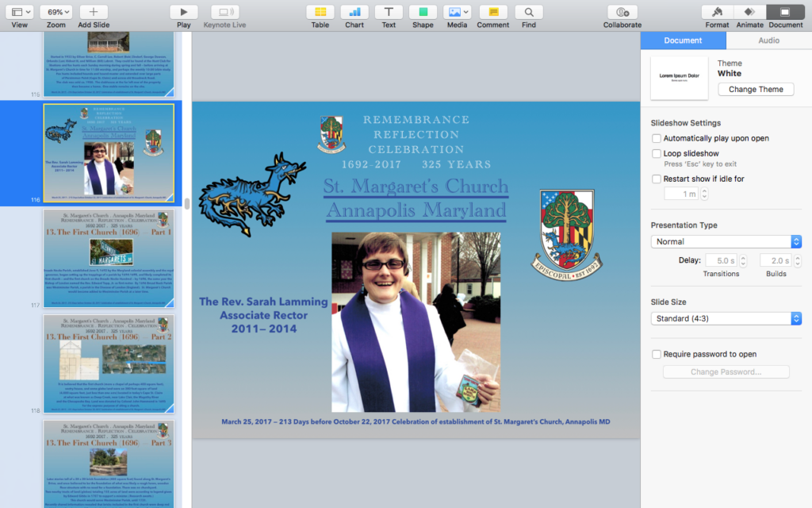Viewport: 812px width, 508px height.
Task: Open the Zoom percentage menu
Action: (56, 12)
